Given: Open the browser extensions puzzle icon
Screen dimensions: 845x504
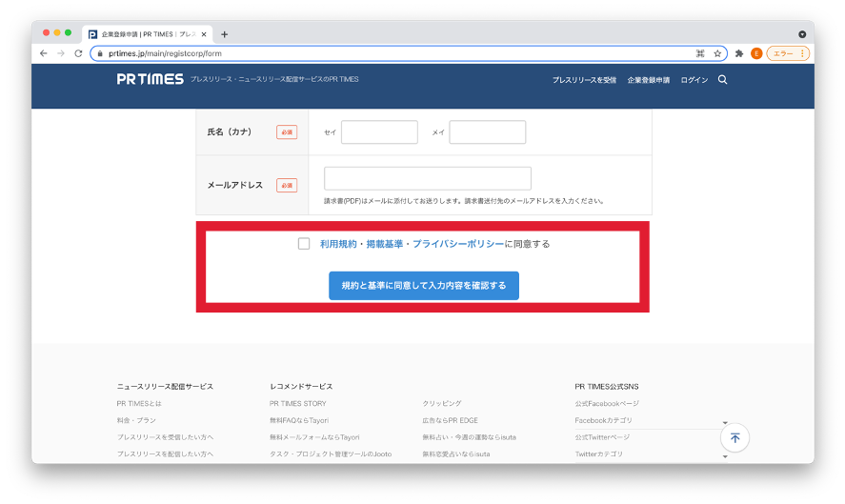Looking at the screenshot, I should click(738, 53).
